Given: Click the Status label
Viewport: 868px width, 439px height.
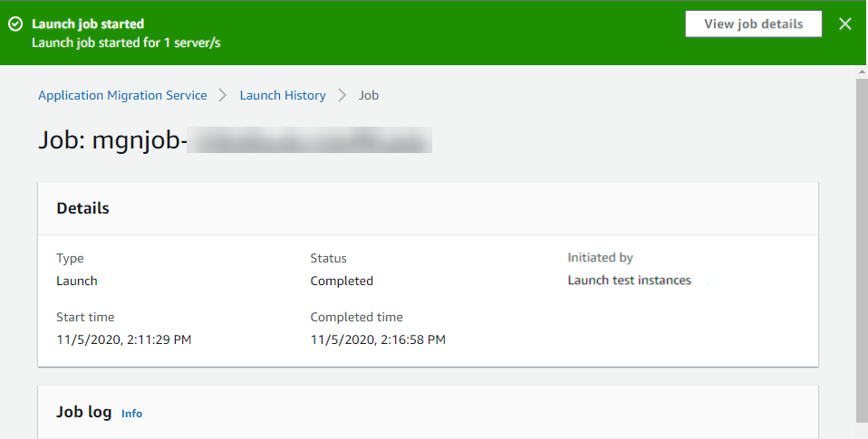Looking at the screenshot, I should tap(328, 258).
